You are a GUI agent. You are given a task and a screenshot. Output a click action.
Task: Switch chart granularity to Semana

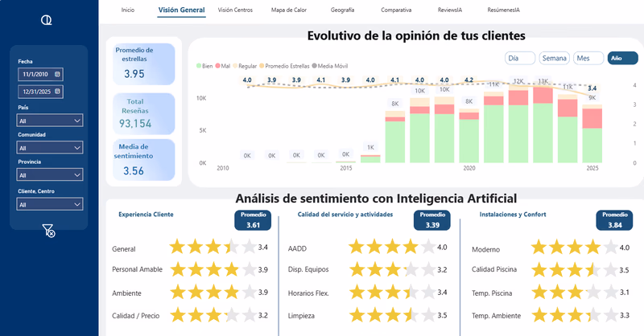coord(555,58)
